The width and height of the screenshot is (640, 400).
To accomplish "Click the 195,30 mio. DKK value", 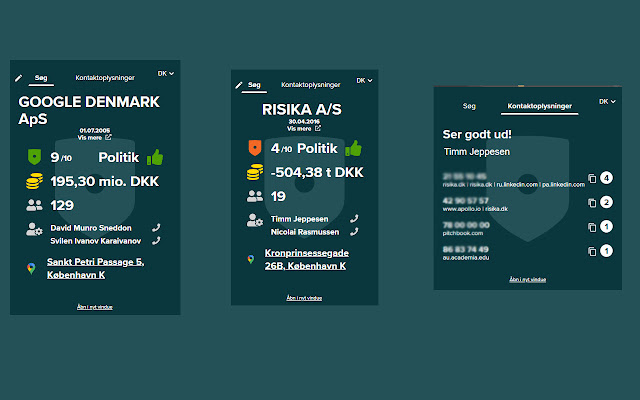I will pos(104,181).
